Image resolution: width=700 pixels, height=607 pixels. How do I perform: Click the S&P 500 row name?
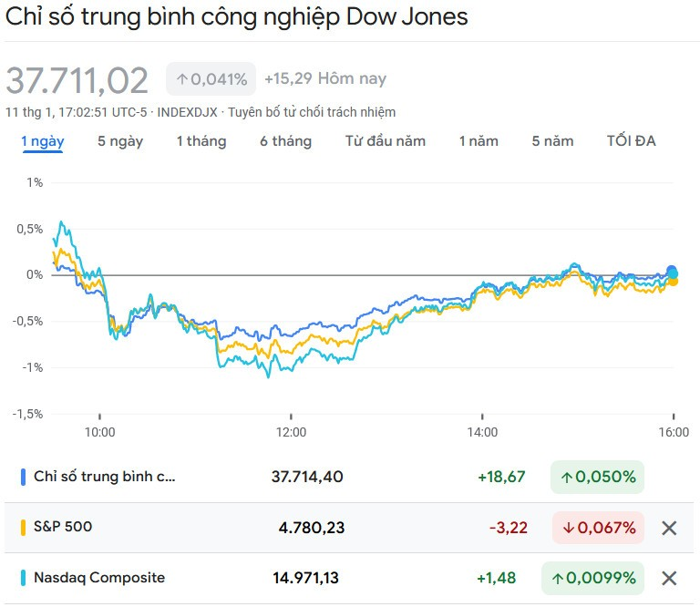(x=63, y=527)
